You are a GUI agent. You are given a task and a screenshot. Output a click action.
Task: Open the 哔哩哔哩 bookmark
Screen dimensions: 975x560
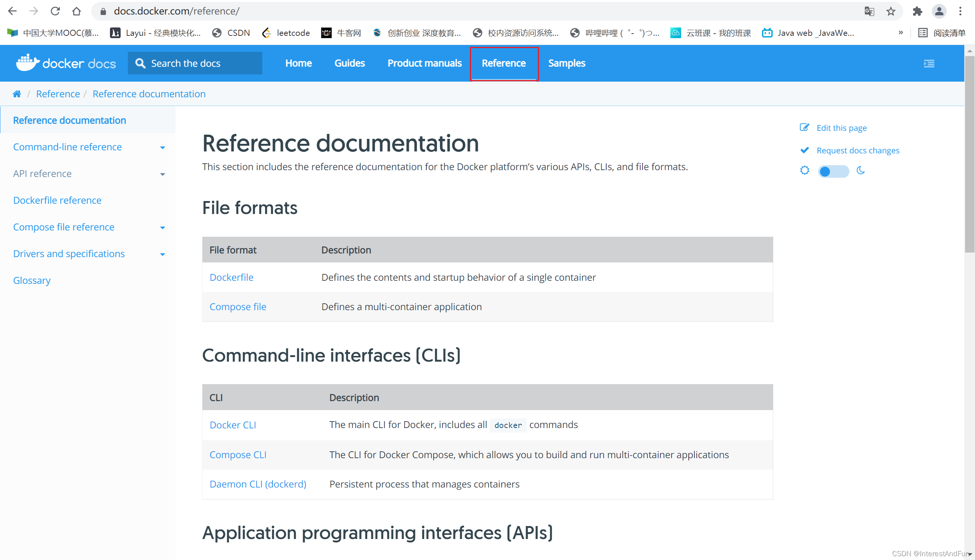coord(615,33)
